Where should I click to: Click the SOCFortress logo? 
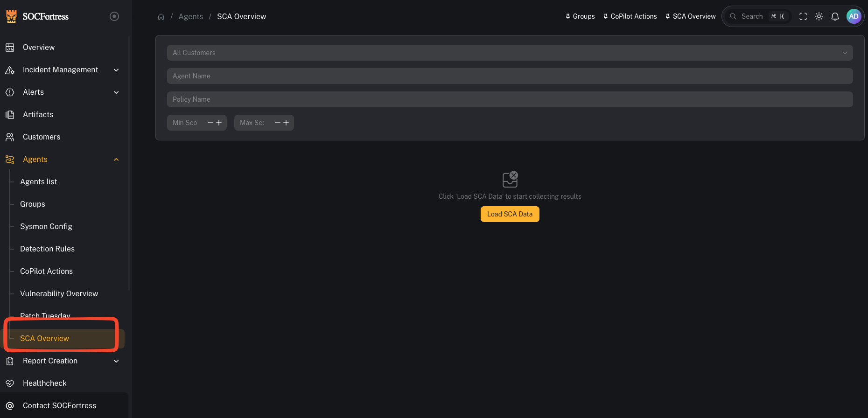pos(37,16)
